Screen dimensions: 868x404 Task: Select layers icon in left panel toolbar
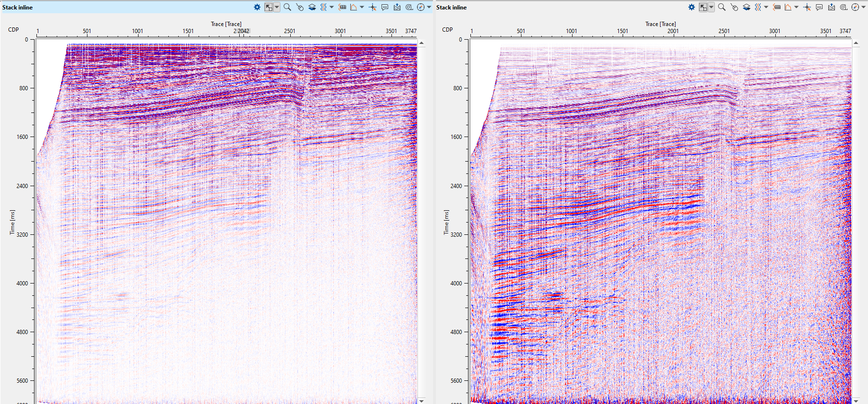pyautogui.click(x=312, y=7)
